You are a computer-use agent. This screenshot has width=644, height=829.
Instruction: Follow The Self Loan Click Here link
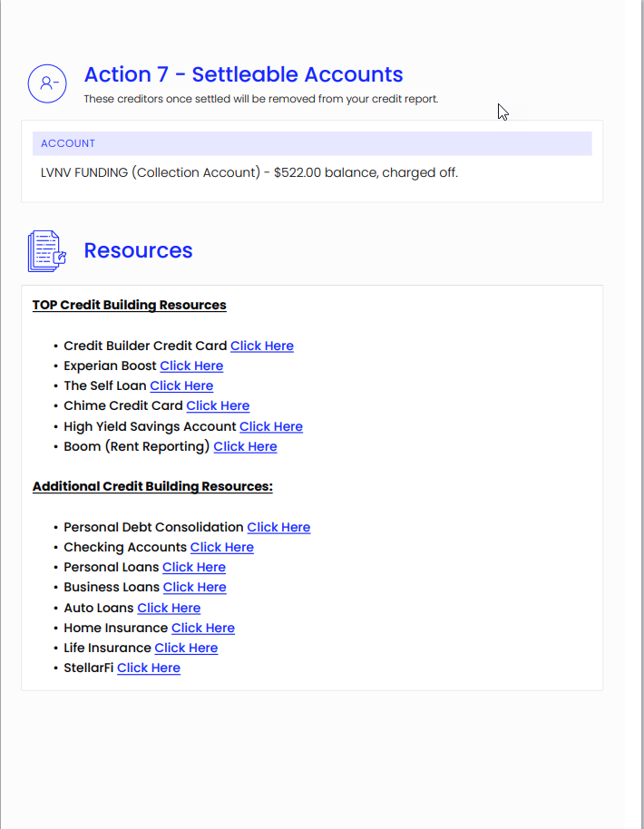(x=181, y=386)
